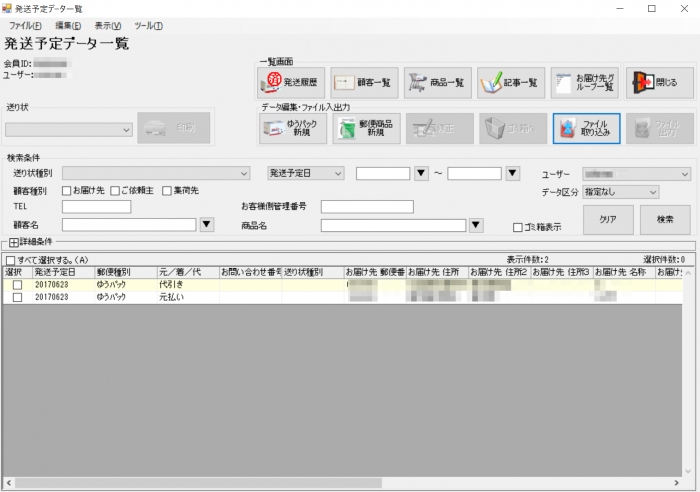Click the 修正 edit button

point(440,129)
